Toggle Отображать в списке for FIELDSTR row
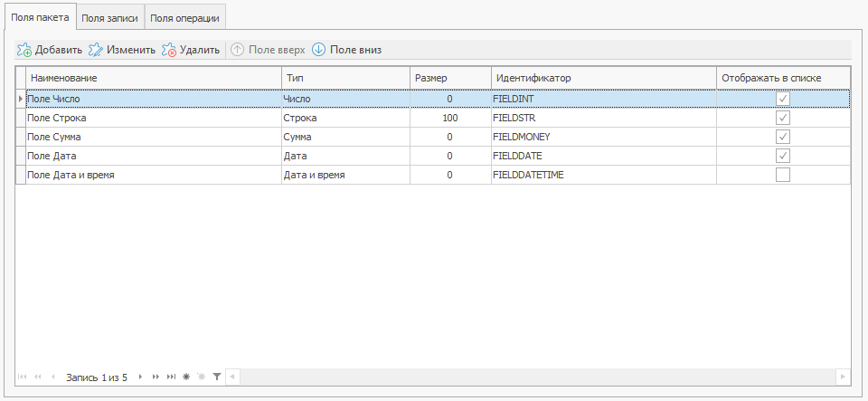Image resolution: width=868 pixels, height=401 pixels. click(x=783, y=118)
